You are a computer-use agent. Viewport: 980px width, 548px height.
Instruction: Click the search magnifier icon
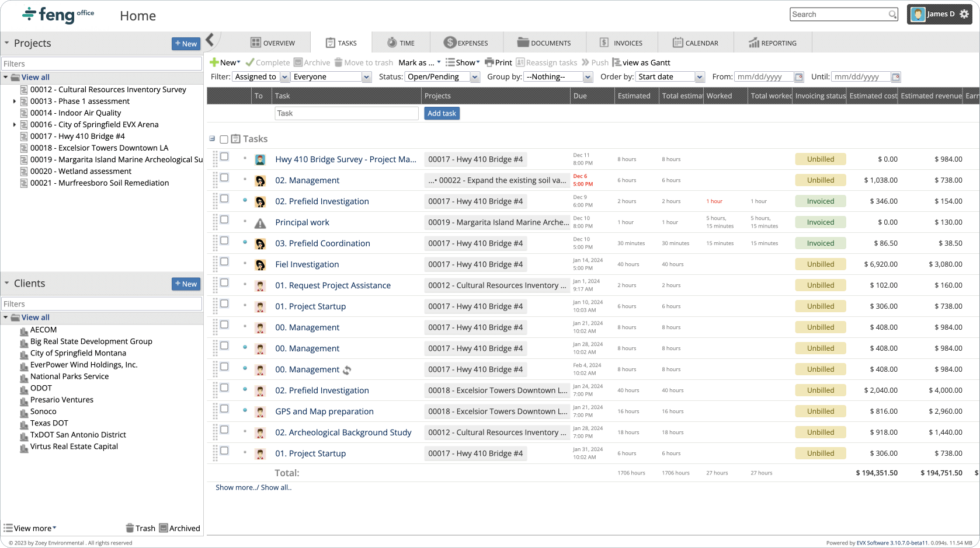tap(892, 15)
